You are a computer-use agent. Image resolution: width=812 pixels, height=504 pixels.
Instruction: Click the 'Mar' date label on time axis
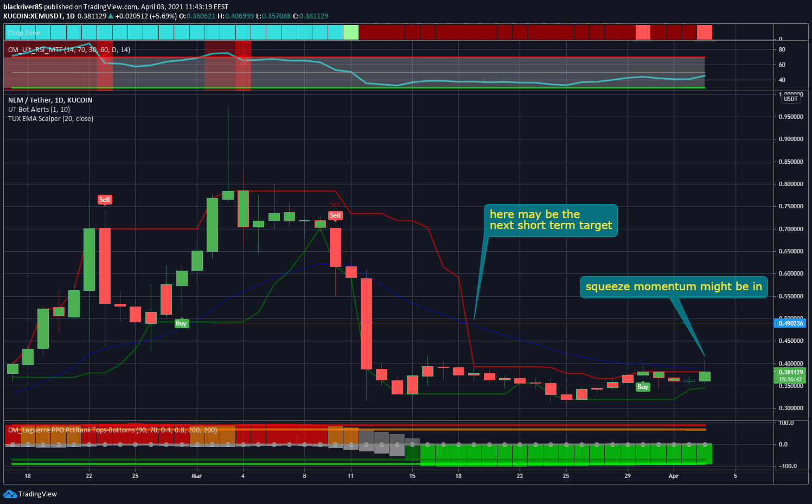[x=196, y=476]
